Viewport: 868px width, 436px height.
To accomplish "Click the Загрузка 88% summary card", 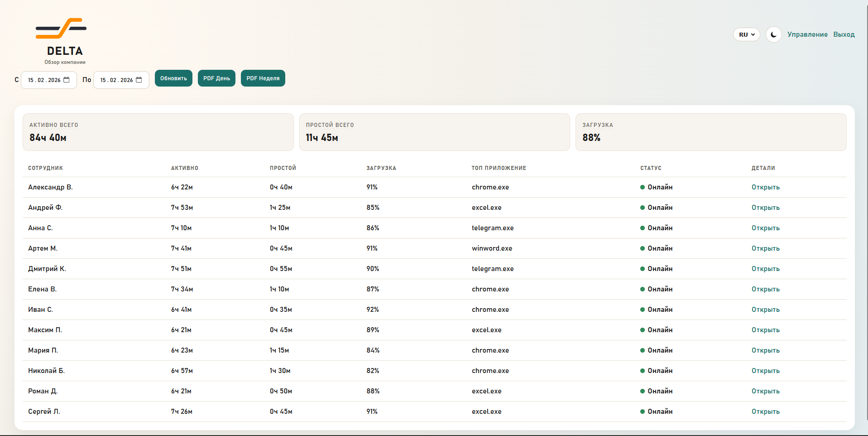I will tap(711, 132).
